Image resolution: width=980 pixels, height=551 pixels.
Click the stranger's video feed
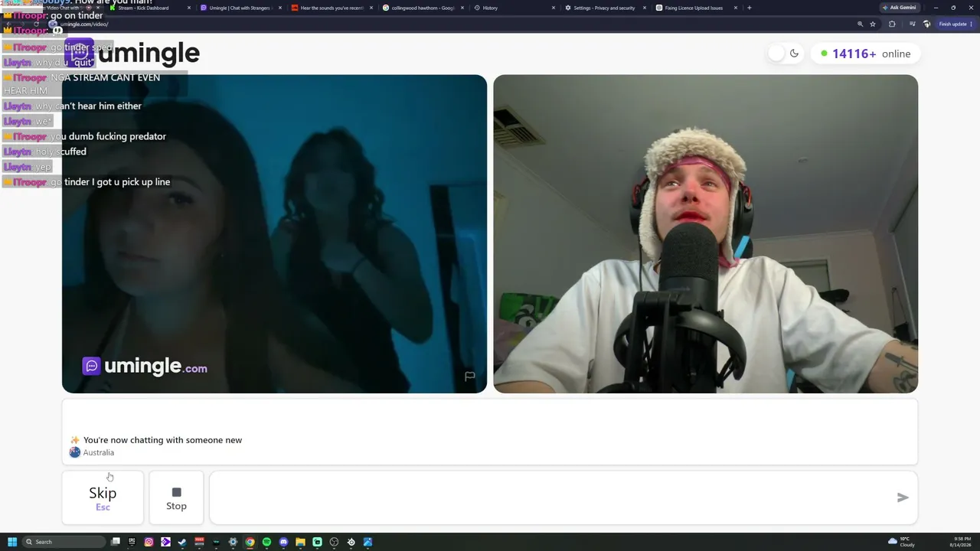[274, 233]
